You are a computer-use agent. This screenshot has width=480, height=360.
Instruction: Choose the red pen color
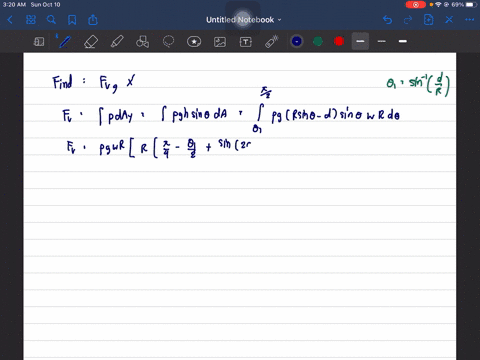click(x=339, y=41)
